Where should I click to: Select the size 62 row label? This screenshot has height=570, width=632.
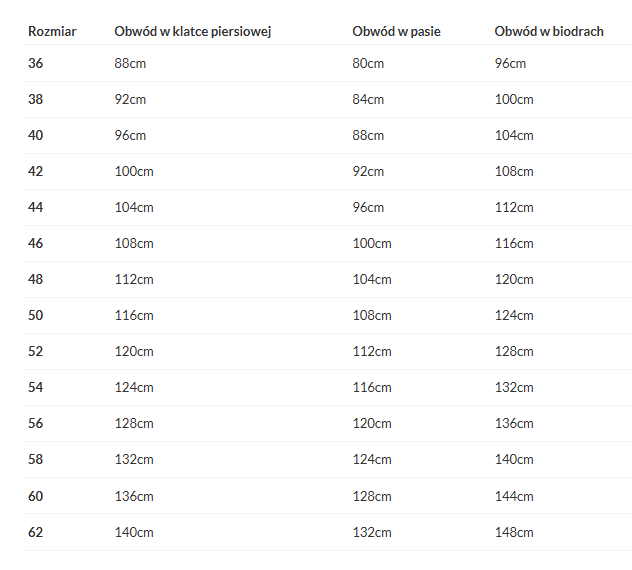pos(35,532)
